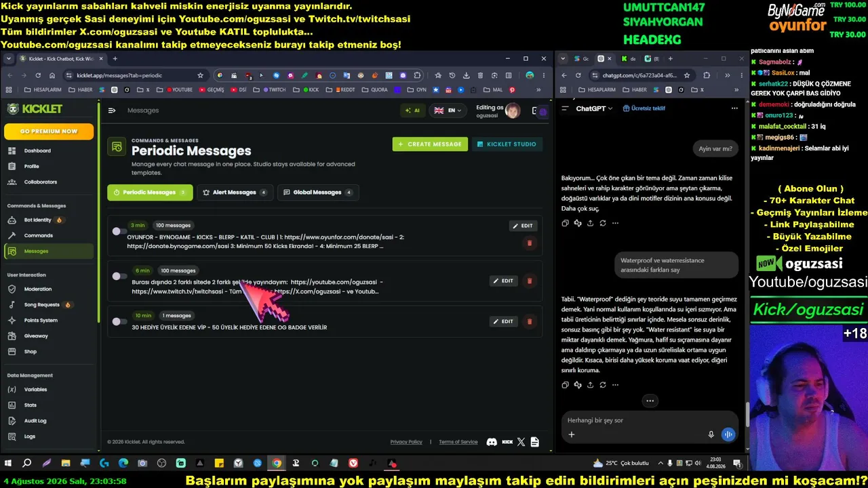This screenshot has height=488, width=868.
Task: Open the ChatGPT model selector dropdown
Action: [594, 108]
